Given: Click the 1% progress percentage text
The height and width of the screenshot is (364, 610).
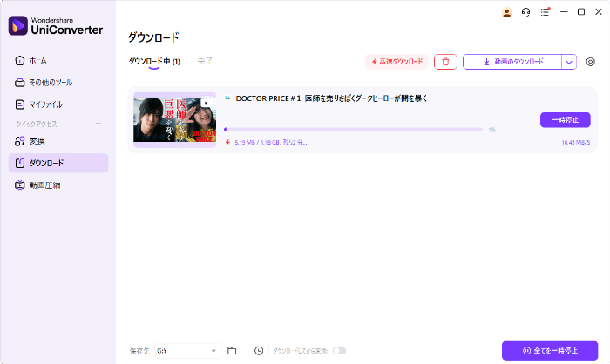Looking at the screenshot, I should click(492, 130).
